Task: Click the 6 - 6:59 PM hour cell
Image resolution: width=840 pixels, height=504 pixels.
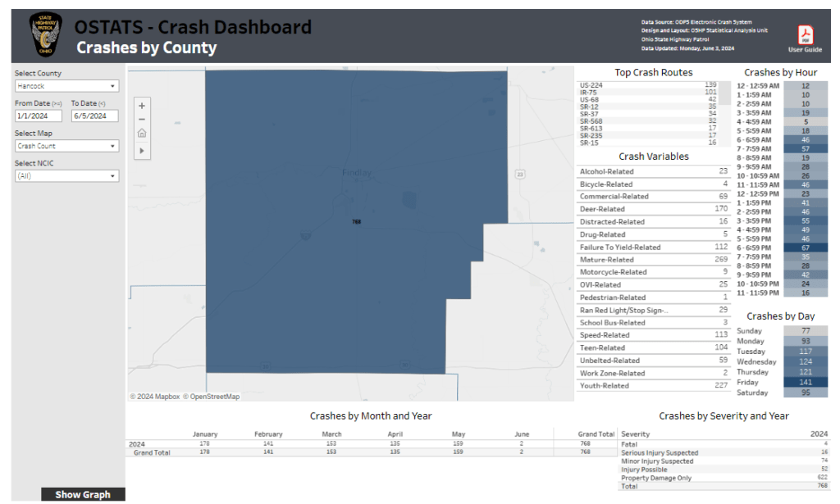Action: point(806,247)
